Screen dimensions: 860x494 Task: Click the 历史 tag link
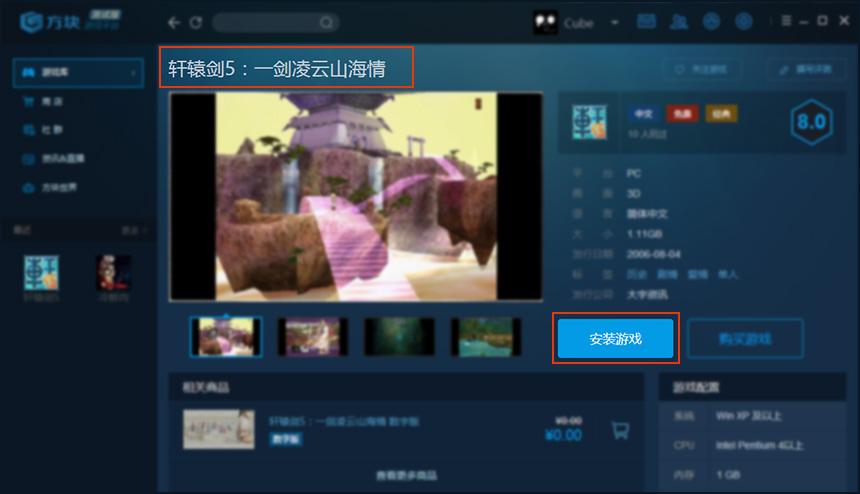click(x=637, y=274)
